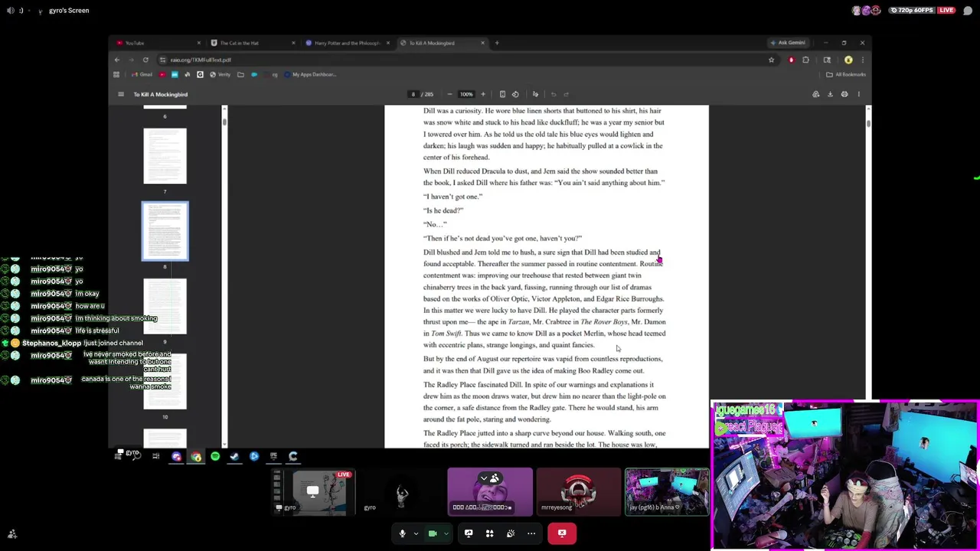Mute the Discord microphone

[x=402, y=533]
